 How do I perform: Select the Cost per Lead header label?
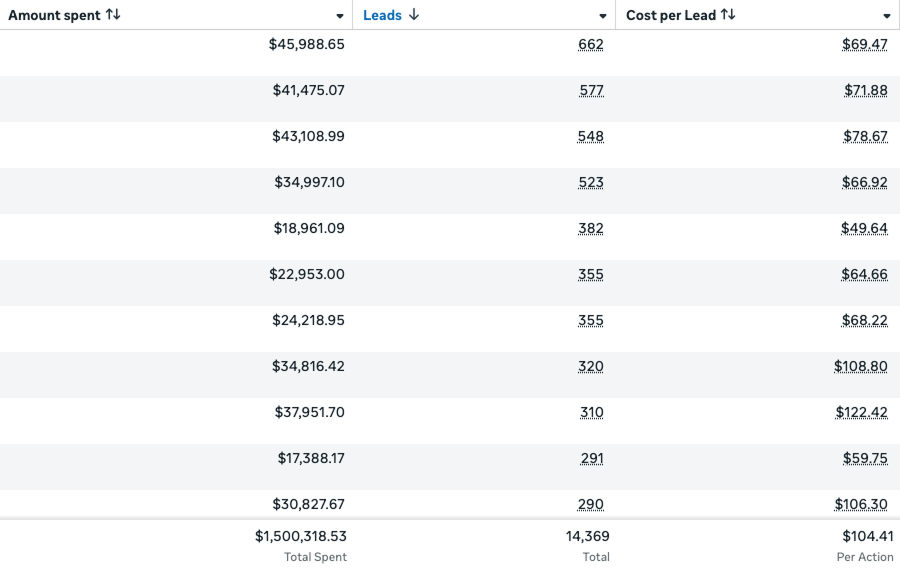pos(671,15)
